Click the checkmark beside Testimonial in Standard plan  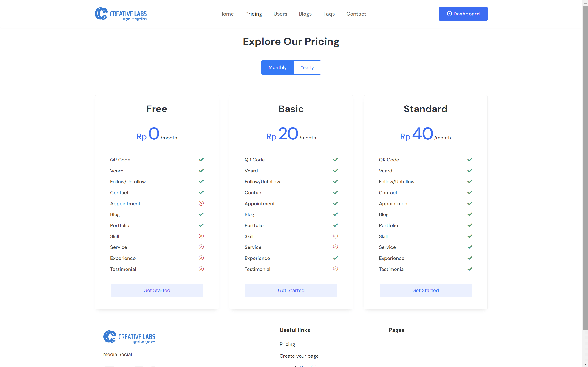[470, 269]
